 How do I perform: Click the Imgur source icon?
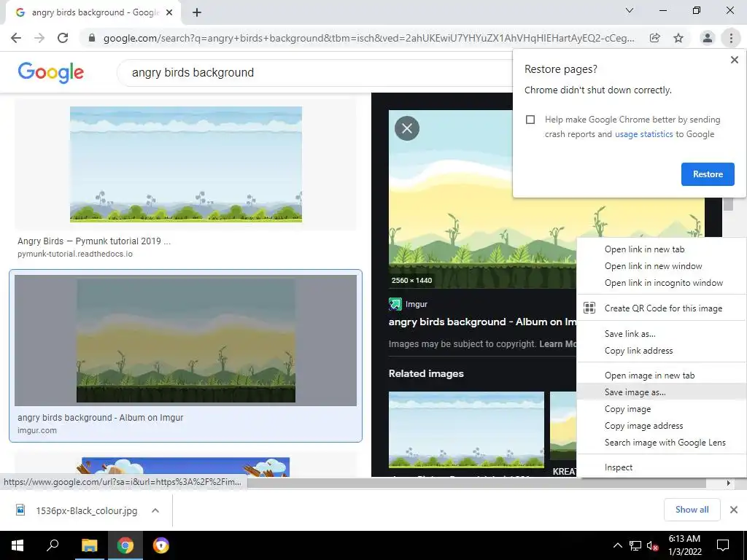click(x=395, y=304)
